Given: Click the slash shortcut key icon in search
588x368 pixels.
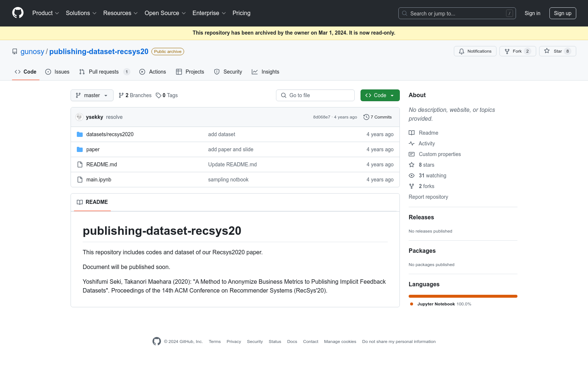Looking at the screenshot, I should (509, 13).
